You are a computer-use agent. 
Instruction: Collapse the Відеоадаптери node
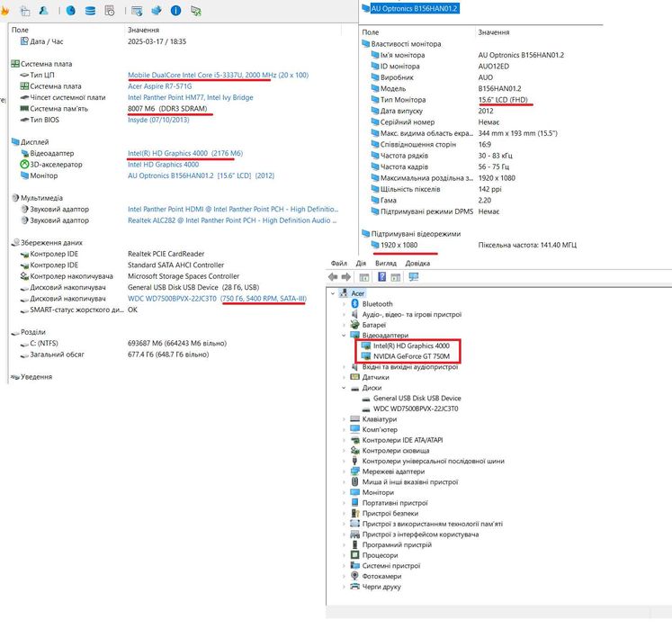point(344,336)
